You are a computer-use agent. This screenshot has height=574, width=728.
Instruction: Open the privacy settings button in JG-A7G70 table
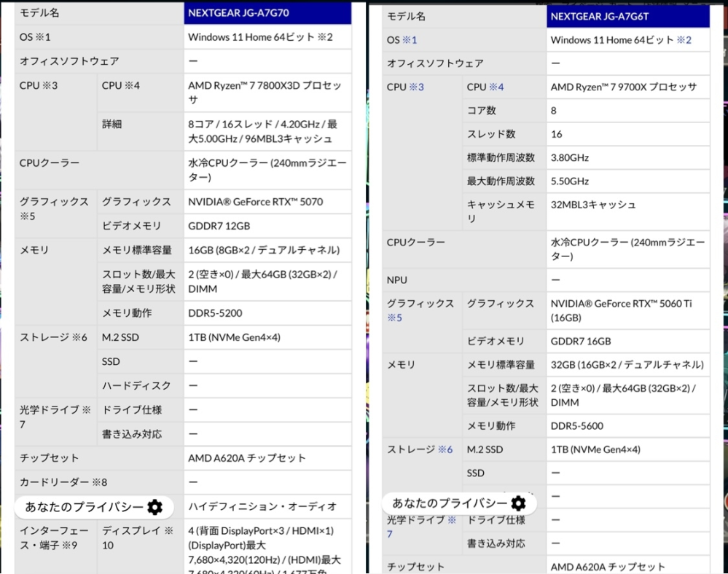click(94, 507)
